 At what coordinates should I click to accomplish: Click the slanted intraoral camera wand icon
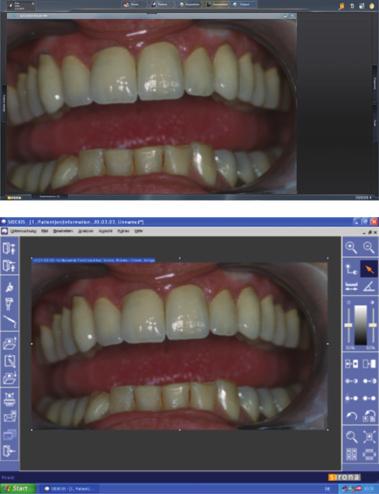coord(9,321)
